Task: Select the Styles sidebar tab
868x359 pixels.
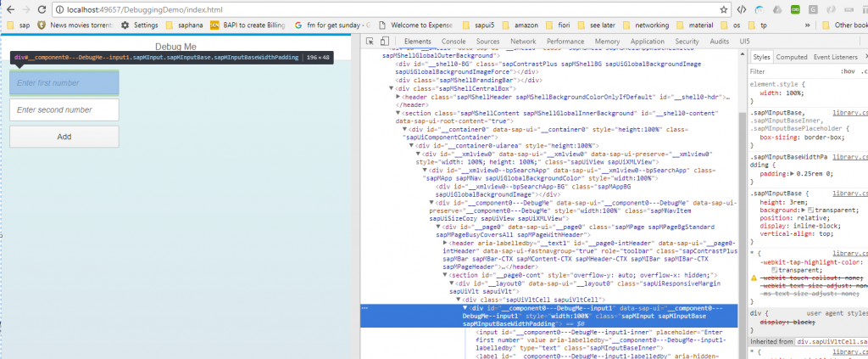Action: tap(761, 57)
